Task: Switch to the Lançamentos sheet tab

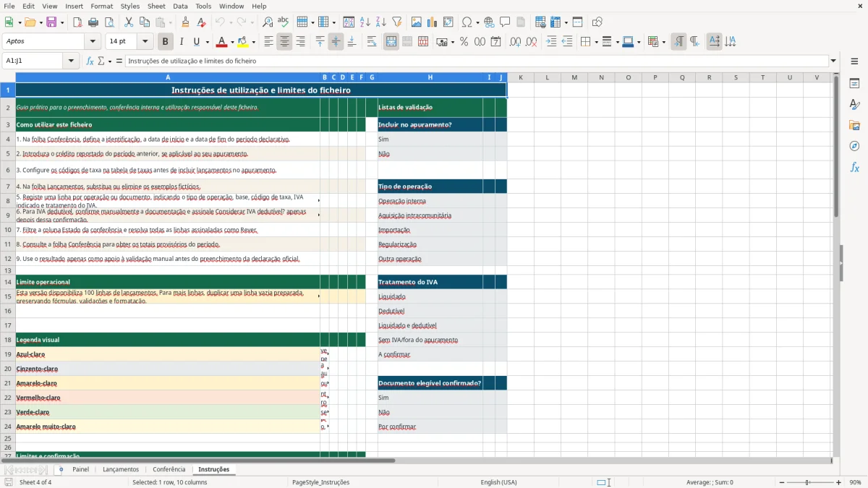Action: click(x=121, y=470)
